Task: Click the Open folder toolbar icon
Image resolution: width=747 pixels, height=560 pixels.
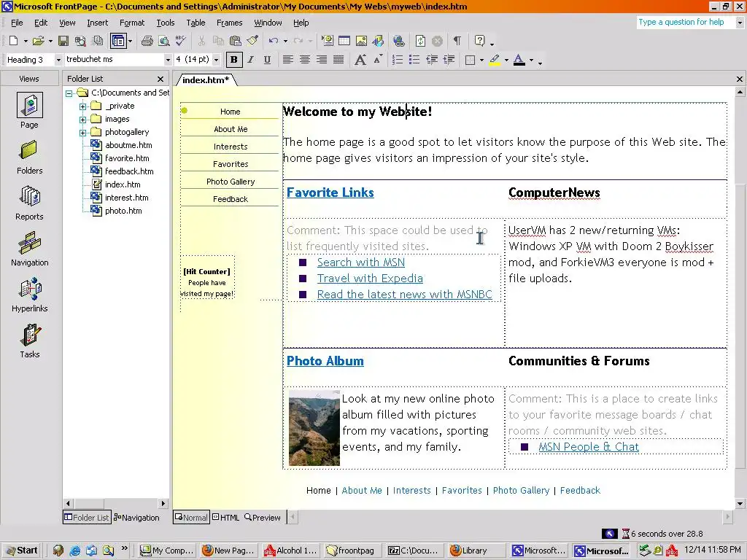Action: 38,41
